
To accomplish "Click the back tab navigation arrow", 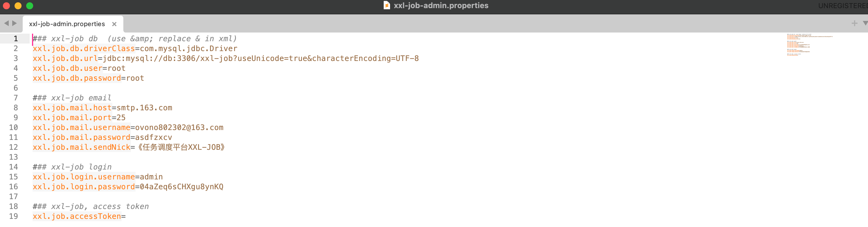I will 6,23.
